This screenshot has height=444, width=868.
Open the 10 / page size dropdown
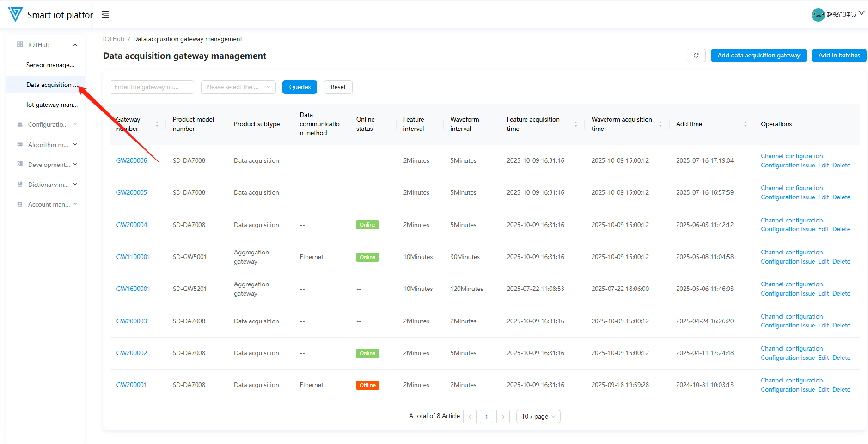pyautogui.click(x=538, y=417)
